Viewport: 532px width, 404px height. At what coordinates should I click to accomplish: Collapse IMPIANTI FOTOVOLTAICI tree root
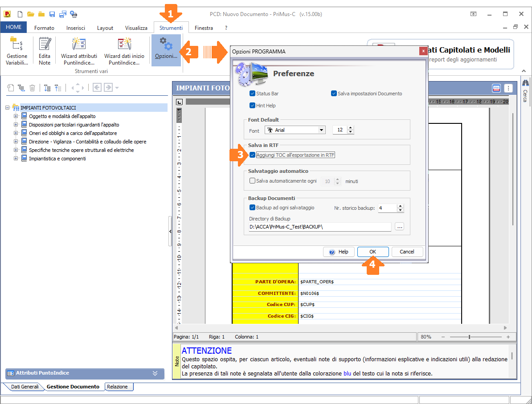(7, 107)
